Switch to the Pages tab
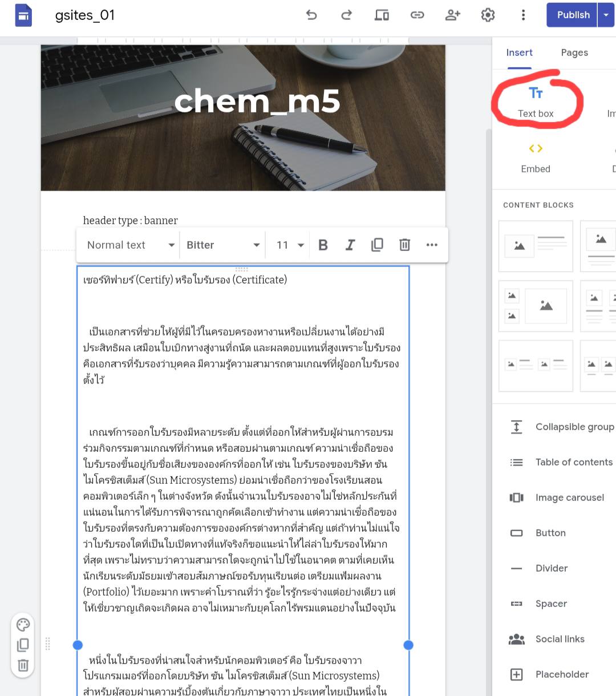The width and height of the screenshot is (616, 696). pyautogui.click(x=574, y=52)
